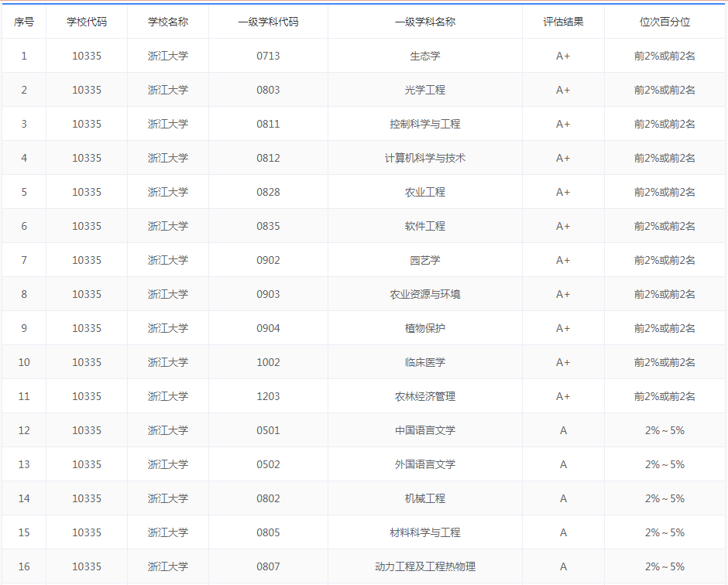The width and height of the screenshot is (728, 585).
Task: Select subject code 1002
Action: coord(269,362)
